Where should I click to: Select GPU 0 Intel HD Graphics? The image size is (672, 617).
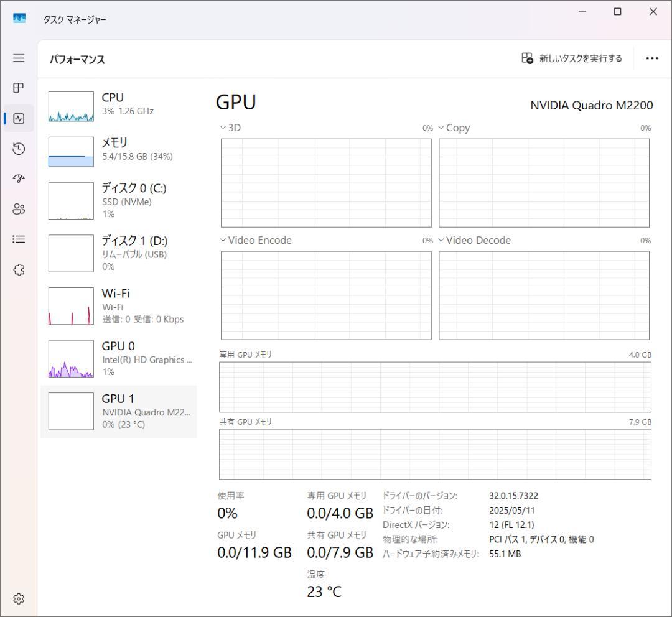(x=118, y=358)
